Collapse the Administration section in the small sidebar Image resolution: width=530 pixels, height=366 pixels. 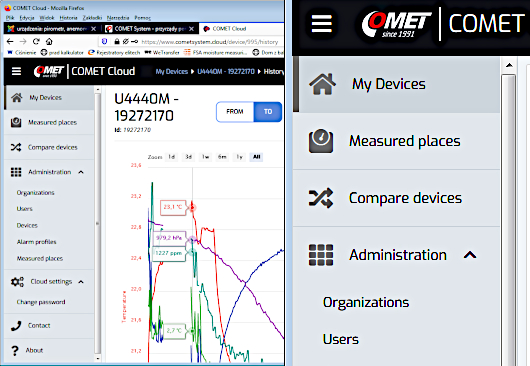pos(81,172)
